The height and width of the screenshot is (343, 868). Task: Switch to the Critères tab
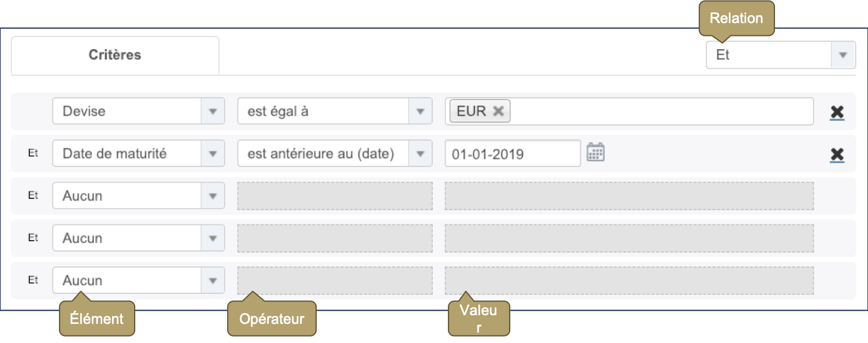coord(114,54)
